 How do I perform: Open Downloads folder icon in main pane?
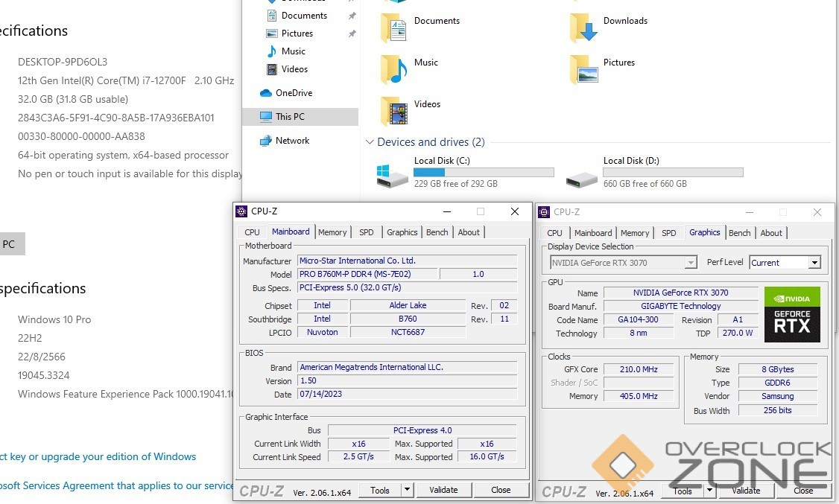coord(583,28)
